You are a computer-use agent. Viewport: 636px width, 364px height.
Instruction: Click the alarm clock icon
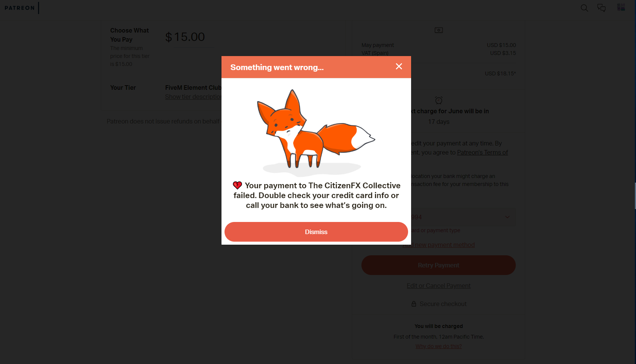(439, 100)
